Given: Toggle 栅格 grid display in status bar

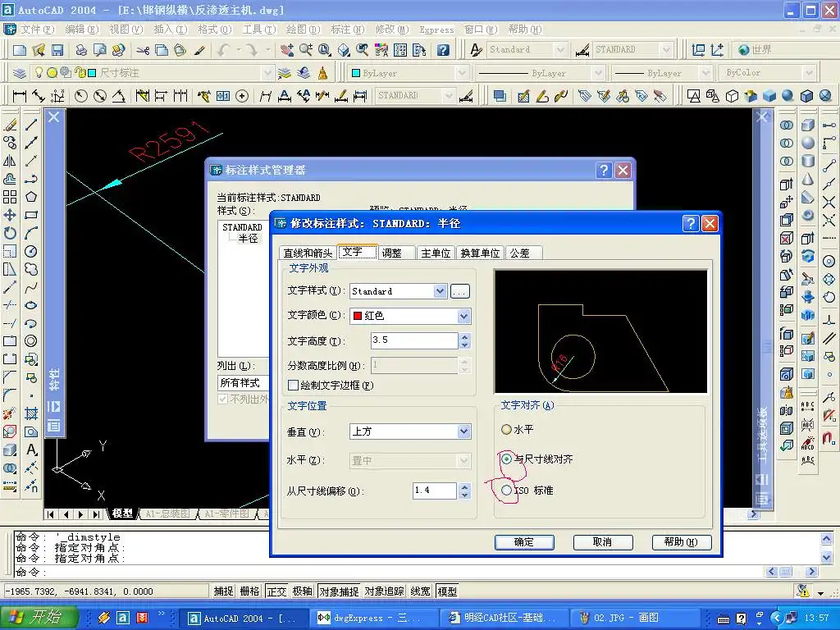Looking at the screenshot, I should tap(249, 591).
